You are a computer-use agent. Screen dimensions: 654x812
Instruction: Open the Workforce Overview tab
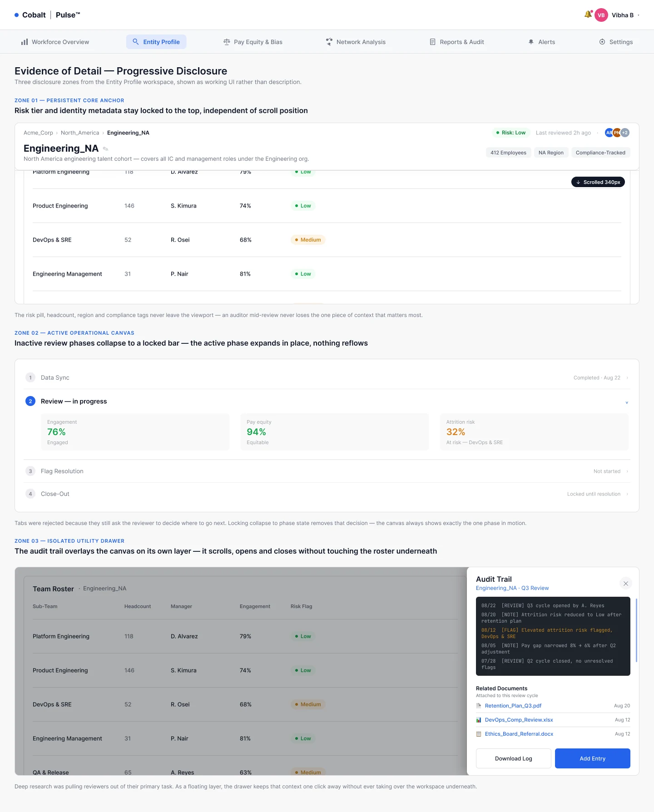coord(55,42)
